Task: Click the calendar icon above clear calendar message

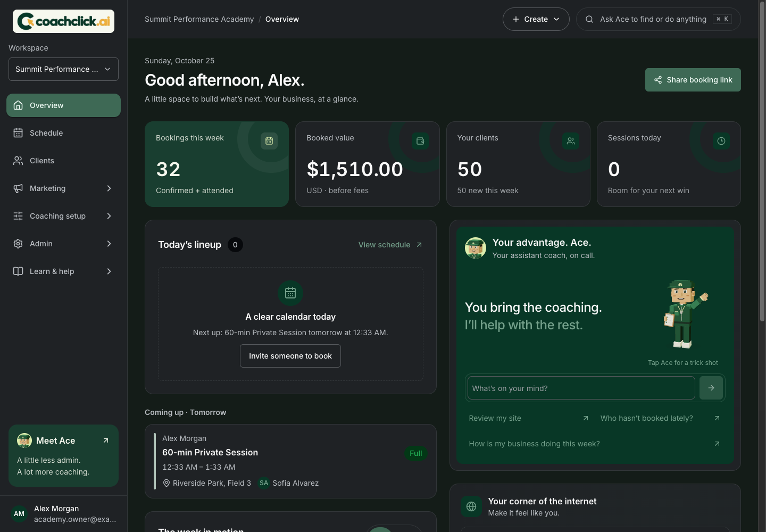Action: click(x=290, y=293)
